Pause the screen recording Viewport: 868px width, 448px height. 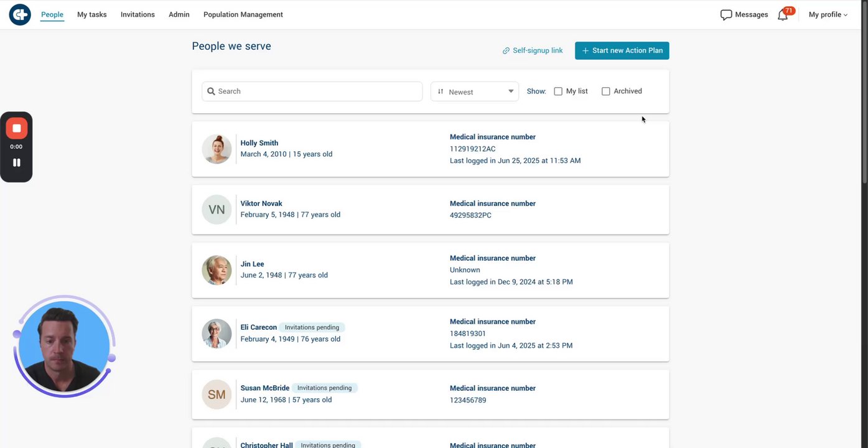(17, 162)
